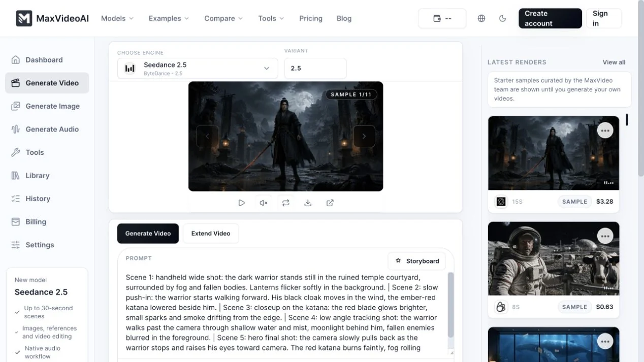Click View all latest renders

(614, 62)
